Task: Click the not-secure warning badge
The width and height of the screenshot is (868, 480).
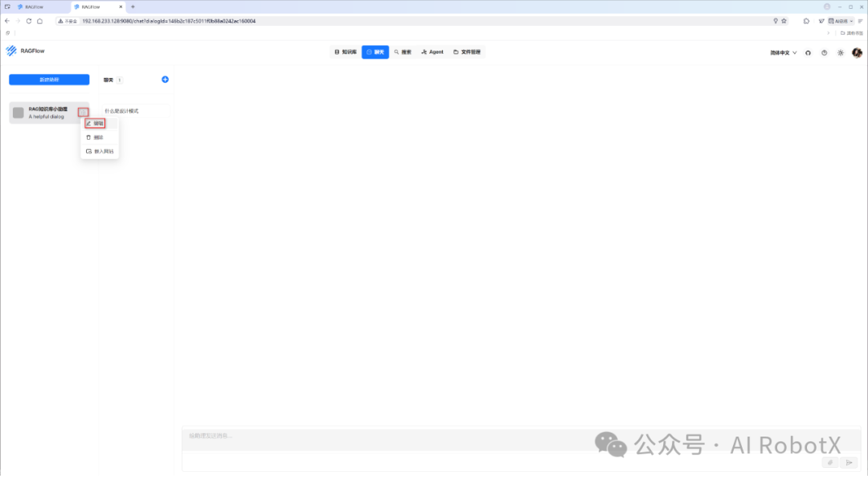Action: (x=68, y=21)
